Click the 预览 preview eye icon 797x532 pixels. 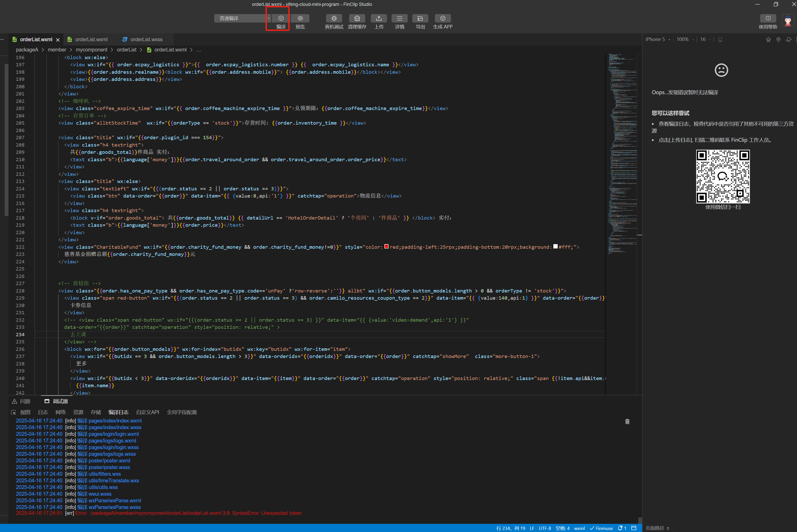(x=300, y=18)
